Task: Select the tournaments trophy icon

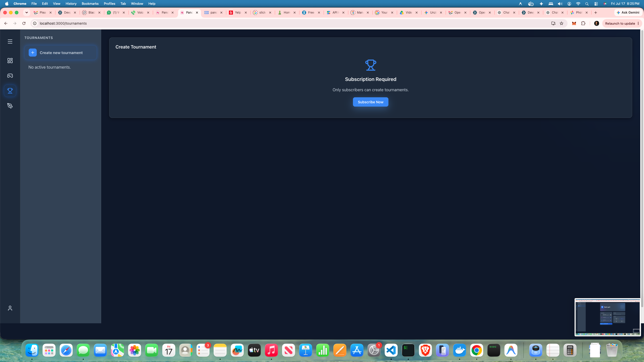Action: pyautogui.click(x=10, y=91)
